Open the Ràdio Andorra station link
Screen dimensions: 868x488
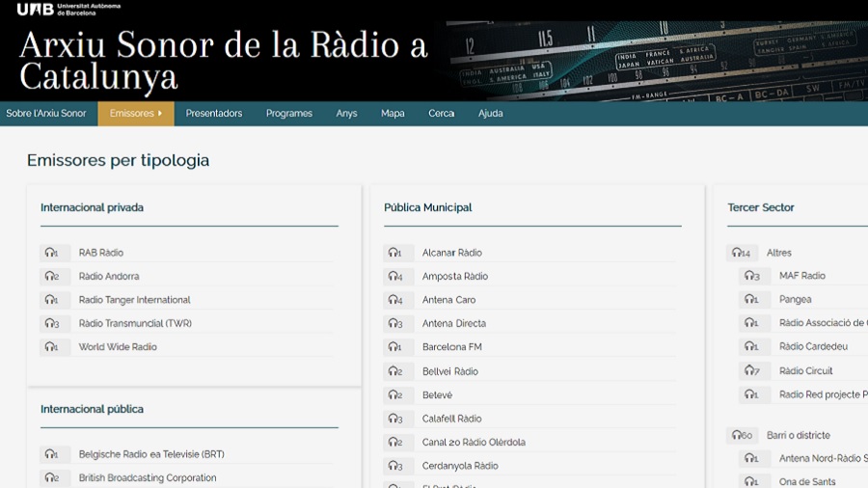tap(109, 276)
